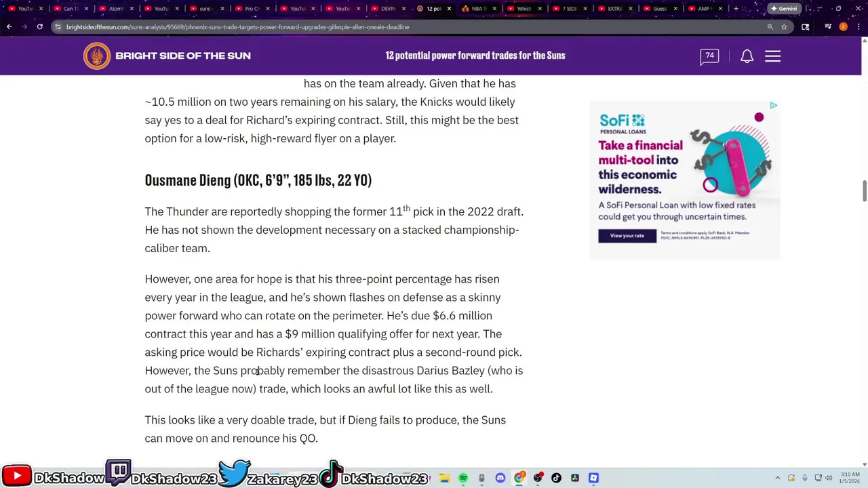
Task: Go back to the previous page
Action: click(9, 26)
